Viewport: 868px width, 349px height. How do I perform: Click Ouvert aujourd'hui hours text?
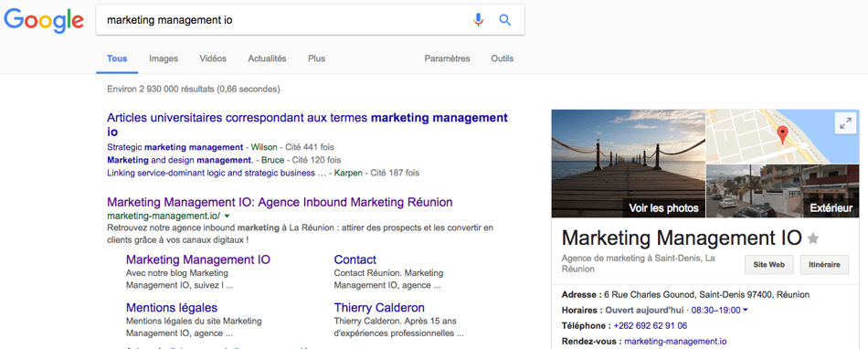[645, 311]
